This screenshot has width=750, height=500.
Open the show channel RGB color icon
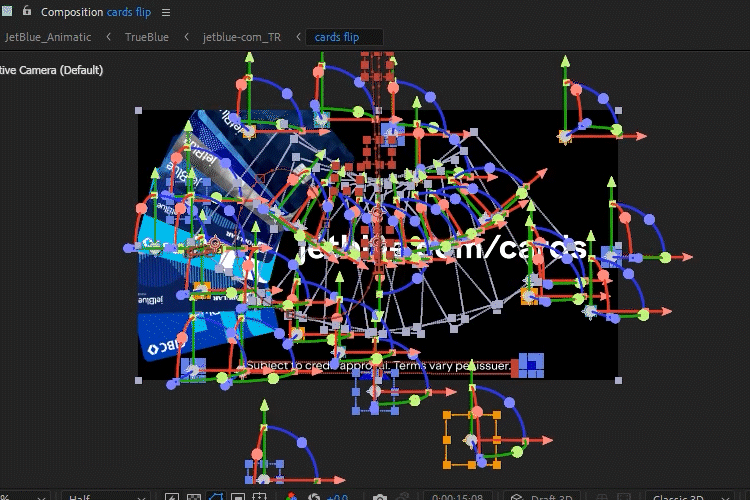(x=290, y=497)
